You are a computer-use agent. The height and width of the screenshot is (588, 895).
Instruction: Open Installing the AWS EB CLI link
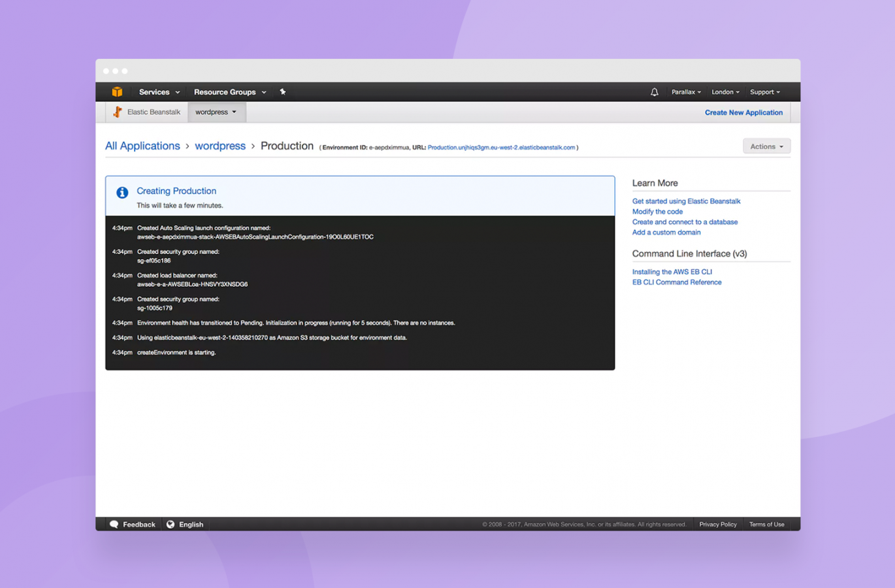(x=672, y=272)
